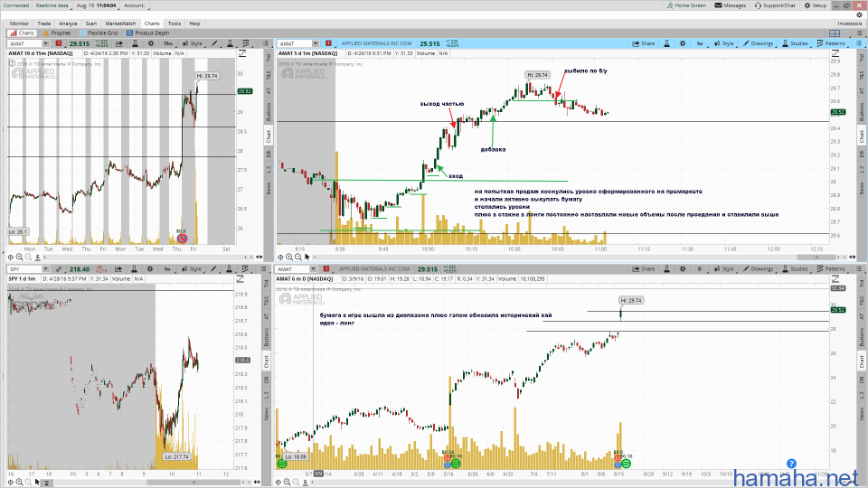The height and width of the screenshot is (488, 868).
Task: Open Style menu in top-left chart
Action: coord(192,43)
